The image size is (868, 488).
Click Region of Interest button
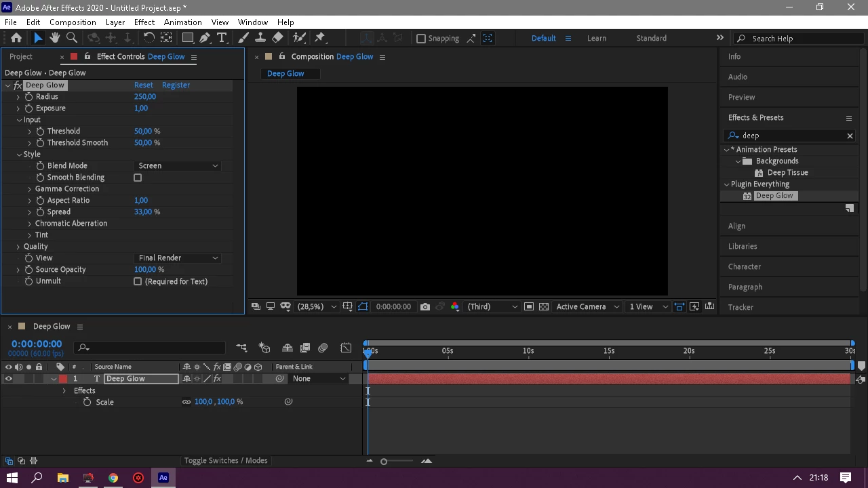point(529,306)
